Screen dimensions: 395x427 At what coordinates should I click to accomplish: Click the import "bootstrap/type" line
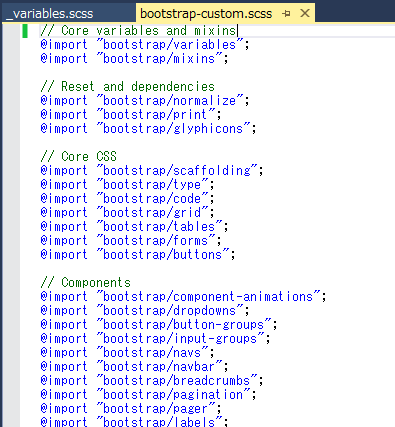tap(127, 185)
